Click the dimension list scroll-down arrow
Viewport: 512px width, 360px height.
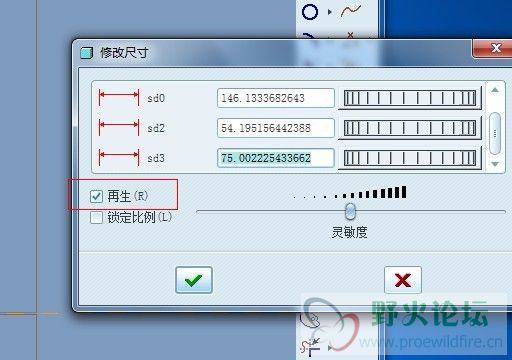495,164
